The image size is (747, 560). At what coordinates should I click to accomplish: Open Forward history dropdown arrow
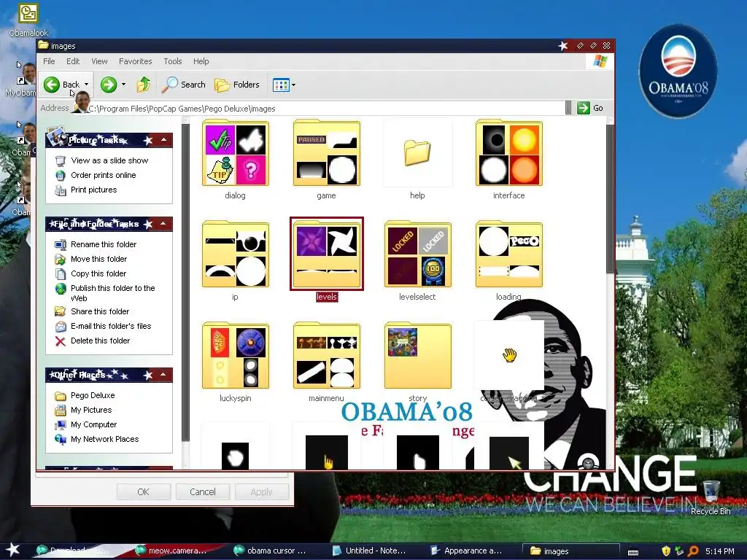point(123,85)
